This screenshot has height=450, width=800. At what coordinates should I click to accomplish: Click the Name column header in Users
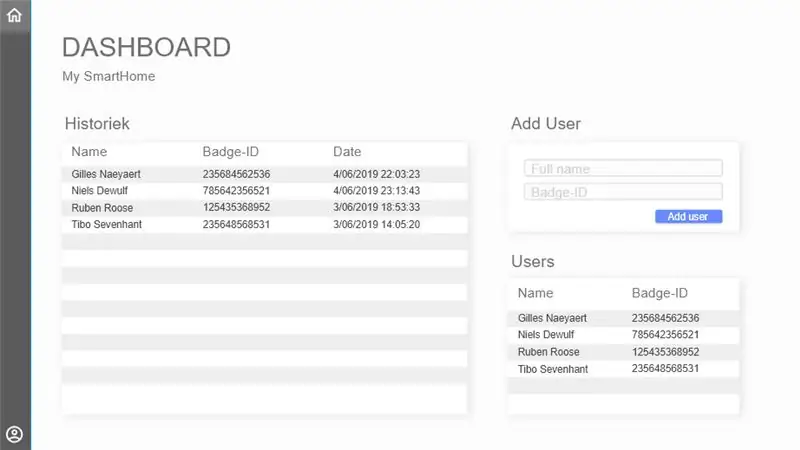tap(535, 293)
